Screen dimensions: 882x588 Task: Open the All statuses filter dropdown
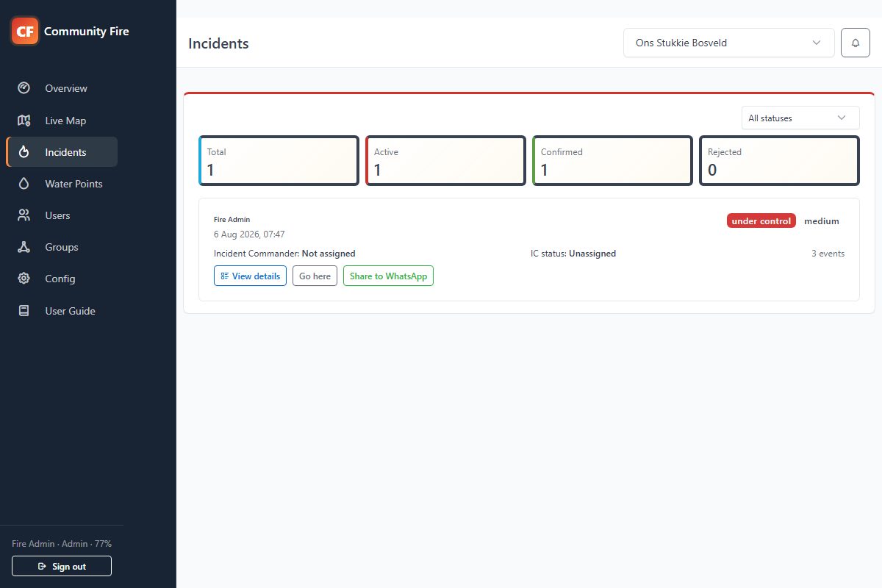[800, 118]
